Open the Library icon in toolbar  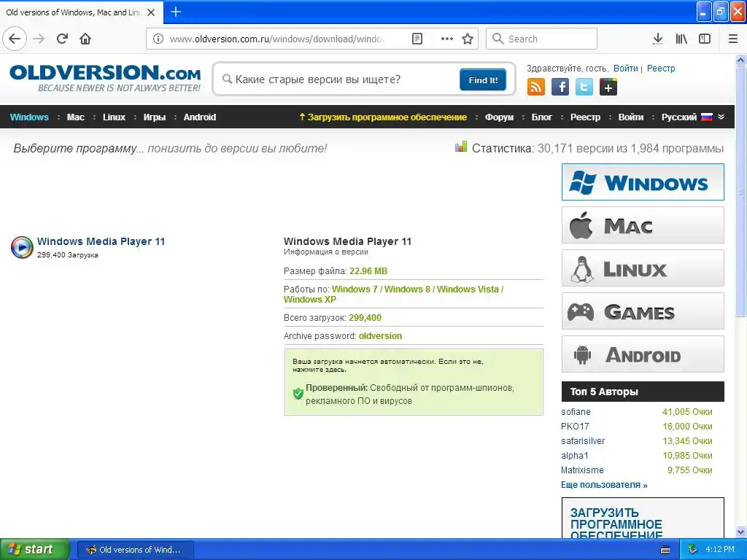point(681,39)
